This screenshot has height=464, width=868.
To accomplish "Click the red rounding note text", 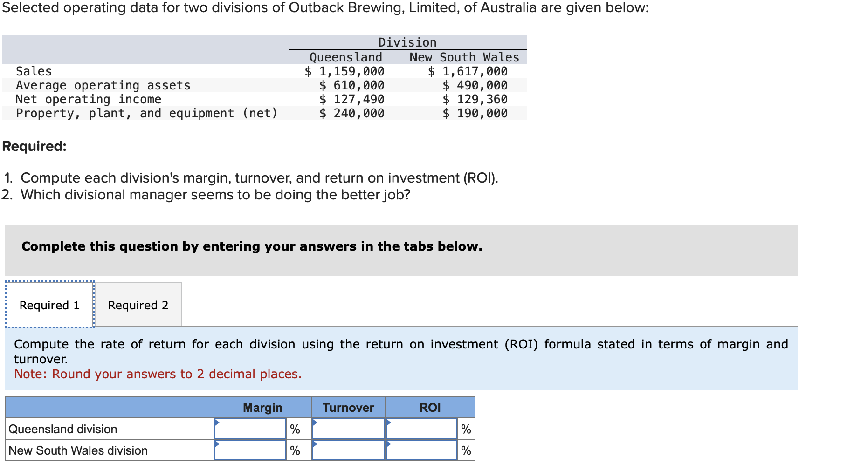I will click(158, 374).
